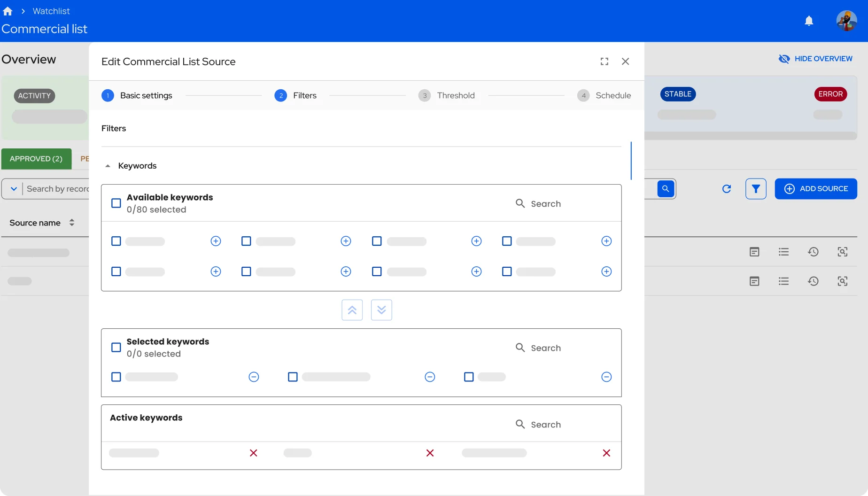Add fourth available keyword in top row
The height and width of the screenshot is (496, 868).
tap(606, 241)
